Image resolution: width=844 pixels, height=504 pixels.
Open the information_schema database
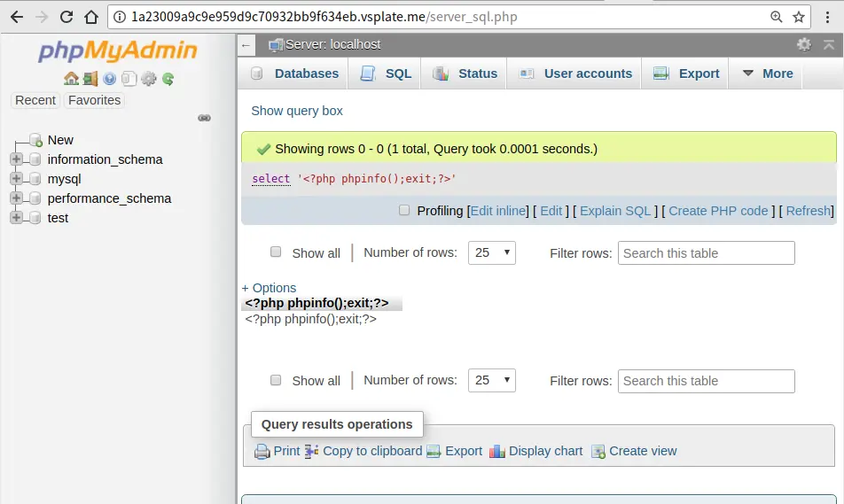(x=105, y=159)
